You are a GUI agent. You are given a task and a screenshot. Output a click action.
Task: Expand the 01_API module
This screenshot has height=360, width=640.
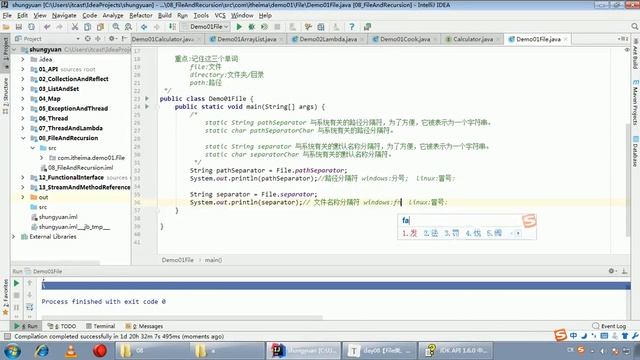tap(23, 69)
